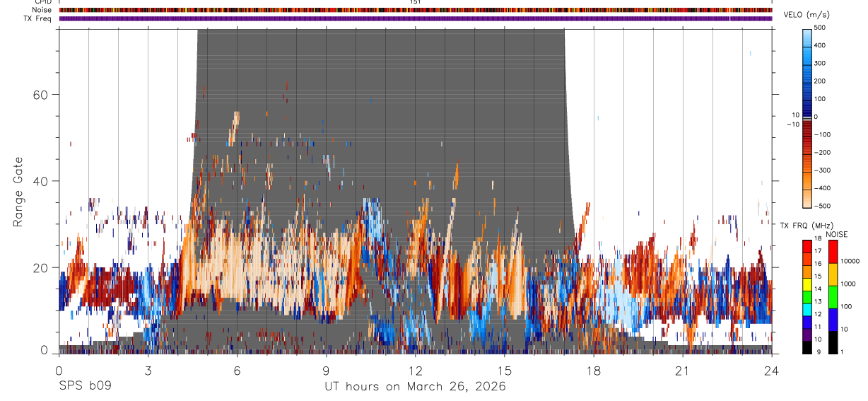This screenshot has height=401, width=868.
Task: Click the yellow-orange swatch in NOISE scale
Action: click(833, 274)
